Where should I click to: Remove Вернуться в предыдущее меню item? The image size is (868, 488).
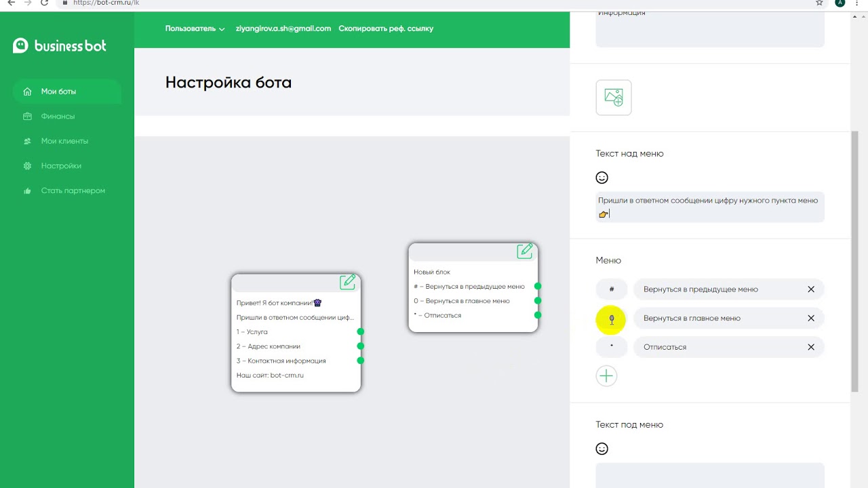pos(811,289)
